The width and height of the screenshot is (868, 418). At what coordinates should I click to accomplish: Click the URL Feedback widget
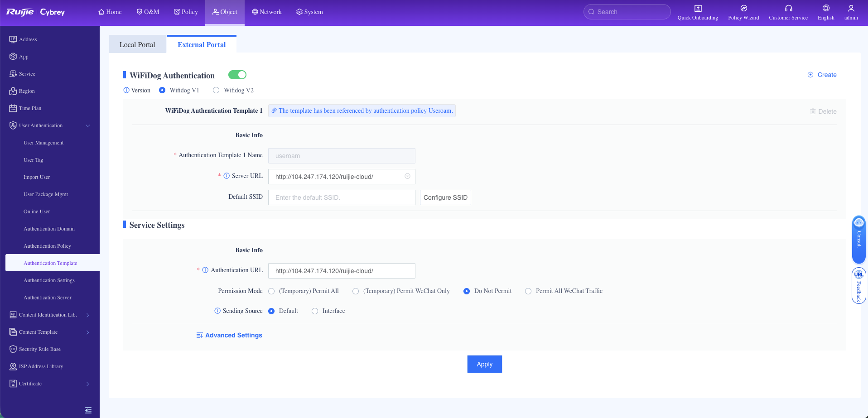point(858,286)
